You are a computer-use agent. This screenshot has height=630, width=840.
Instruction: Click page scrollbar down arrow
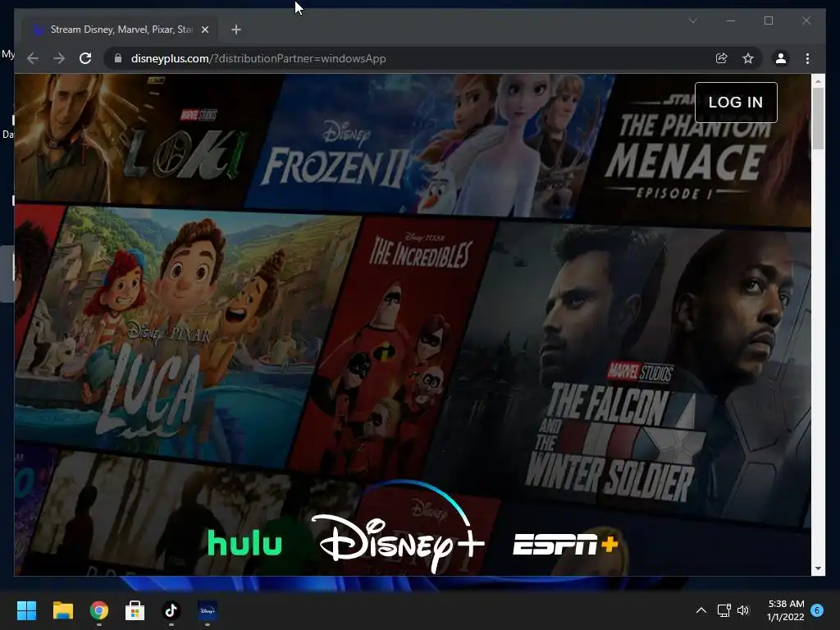click(818, 568)
